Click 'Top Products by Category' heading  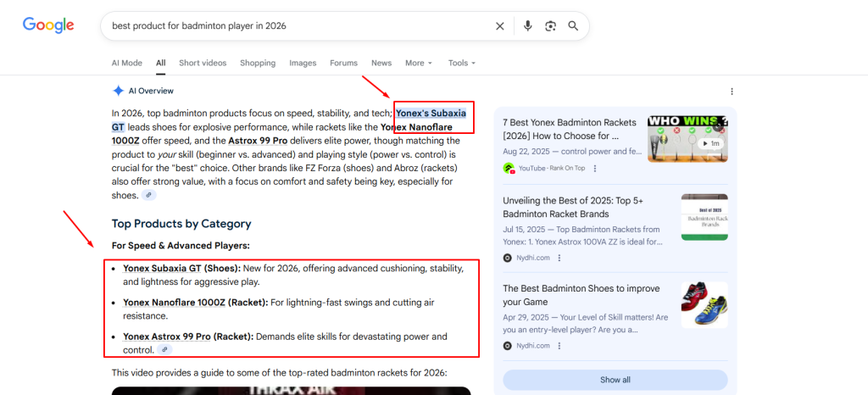(181, 224)
